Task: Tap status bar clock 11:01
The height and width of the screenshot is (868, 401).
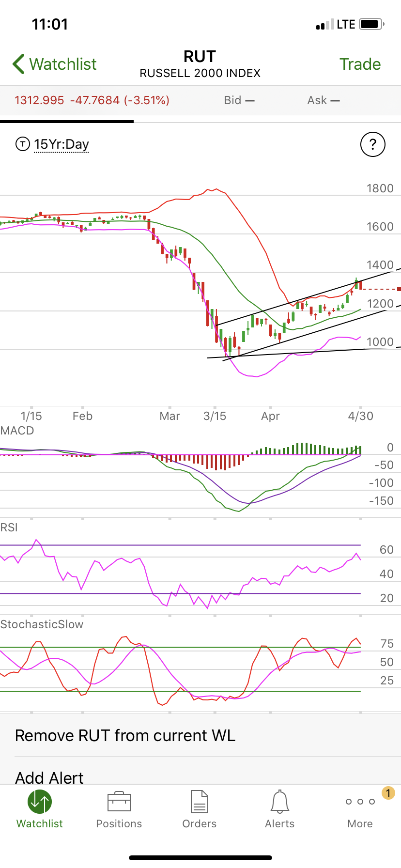Action: tap(50, 24)
